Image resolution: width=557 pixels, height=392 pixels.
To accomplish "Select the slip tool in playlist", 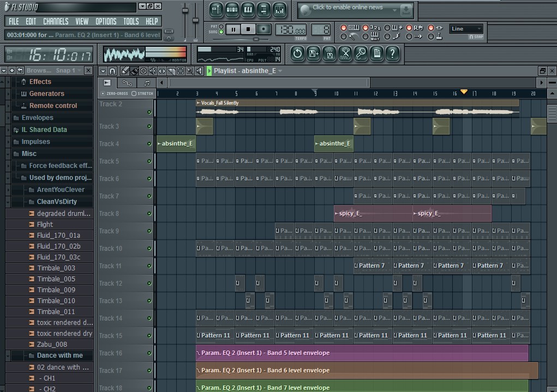I will 162,71.
